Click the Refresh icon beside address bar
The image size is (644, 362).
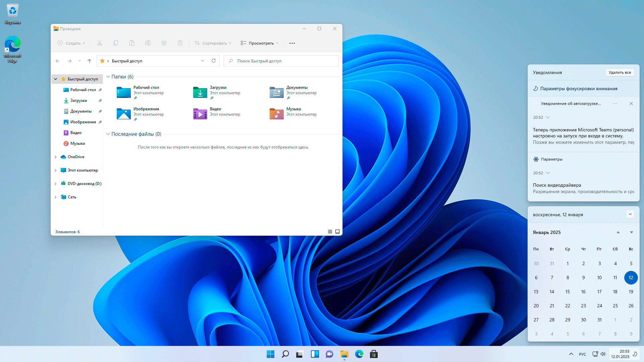[214, 61]
